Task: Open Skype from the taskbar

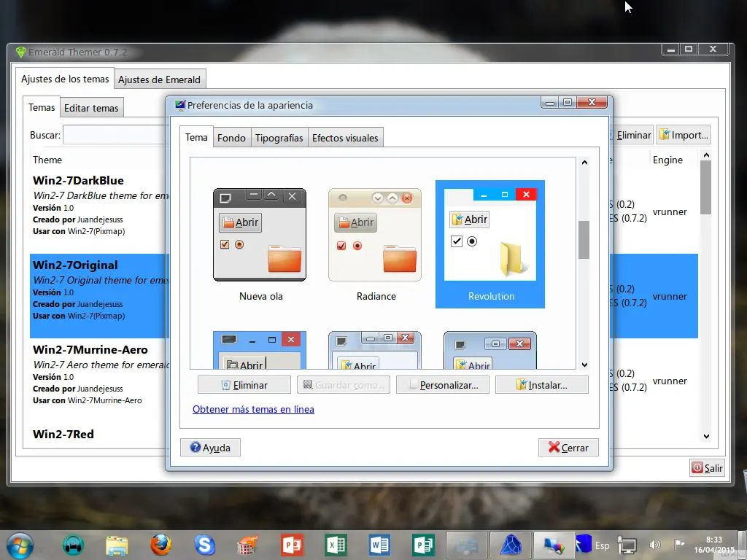Action: coord(204,545)
